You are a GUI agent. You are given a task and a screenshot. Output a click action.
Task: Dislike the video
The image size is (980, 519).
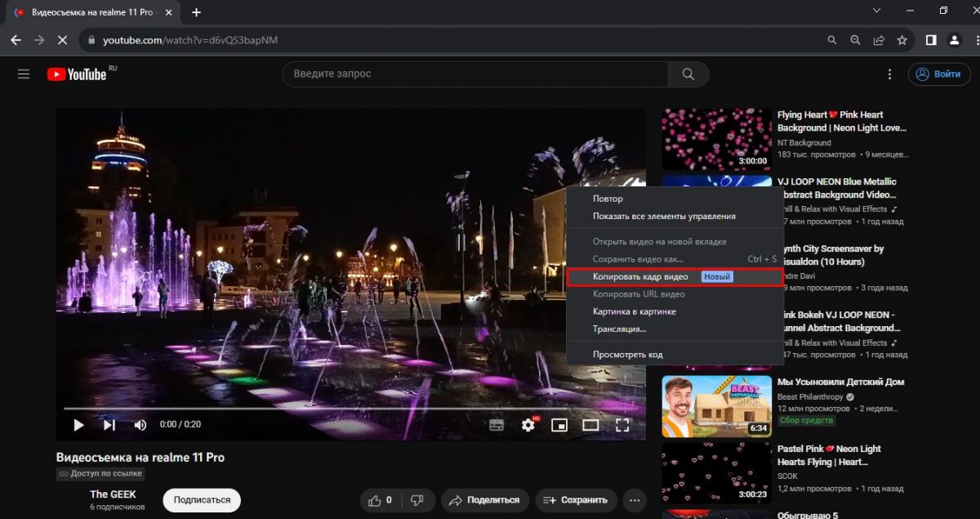[x=417, y=500]
